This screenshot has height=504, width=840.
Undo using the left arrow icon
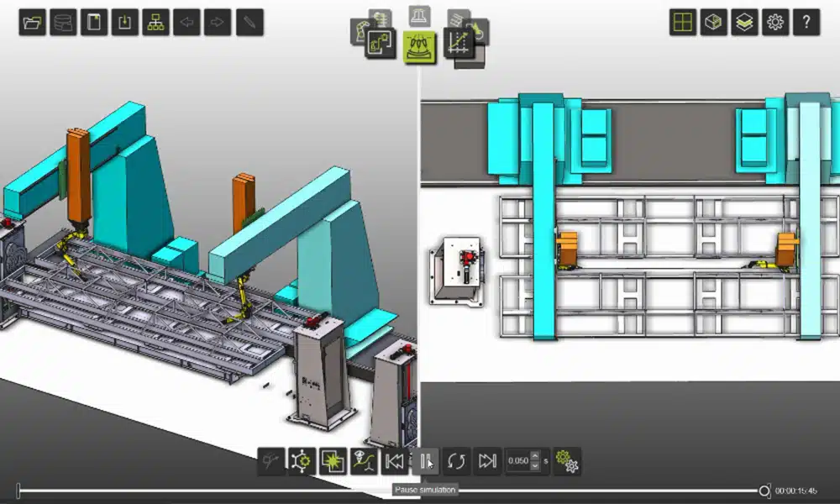(x=187, y=23)
